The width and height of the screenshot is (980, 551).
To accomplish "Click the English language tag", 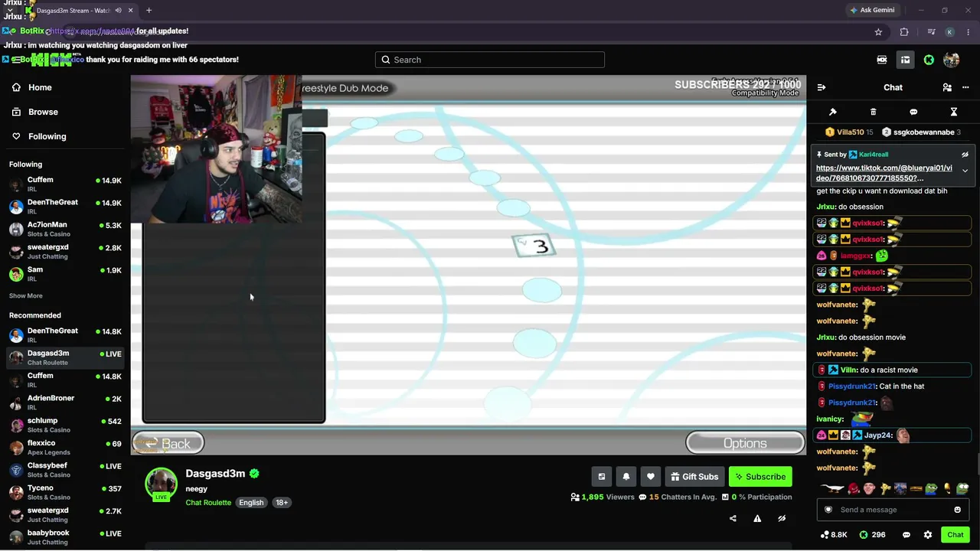I will (251, 503).
